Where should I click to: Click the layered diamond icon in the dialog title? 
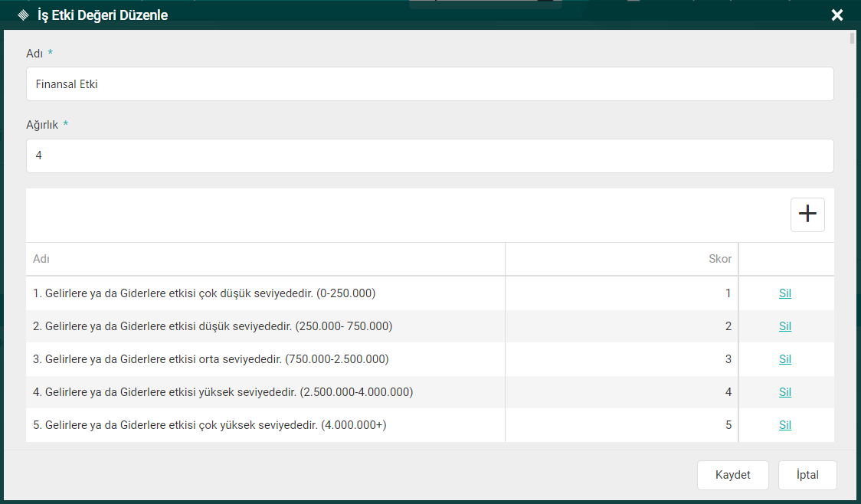point(23,15)
